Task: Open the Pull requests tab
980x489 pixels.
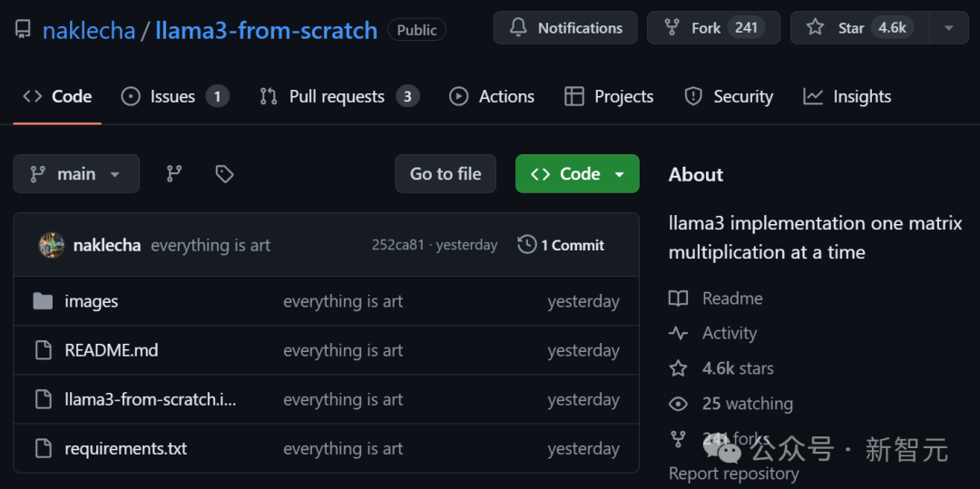Action: (339, 97)
